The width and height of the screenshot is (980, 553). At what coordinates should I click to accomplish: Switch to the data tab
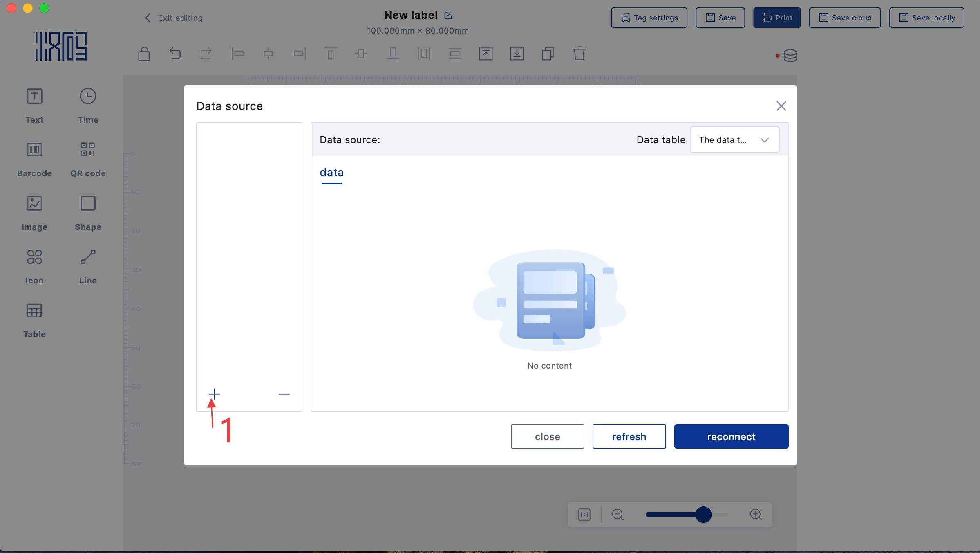tap(331, 173)
